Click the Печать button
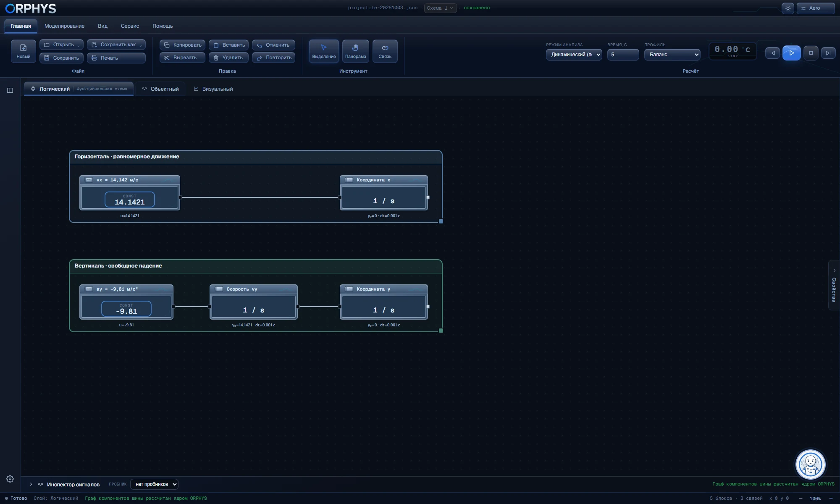The height and width of the screenshot is (504, 840). [x=116, y=58]
